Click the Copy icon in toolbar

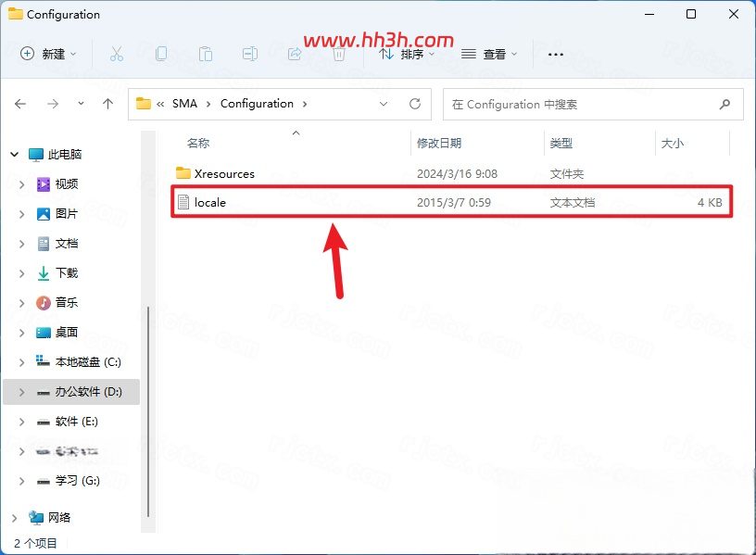(x=161, y=54)
